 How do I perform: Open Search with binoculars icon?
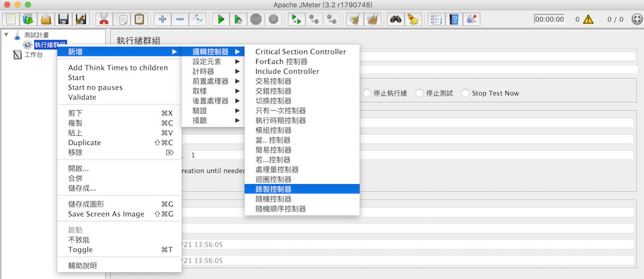tap(395, 19)
